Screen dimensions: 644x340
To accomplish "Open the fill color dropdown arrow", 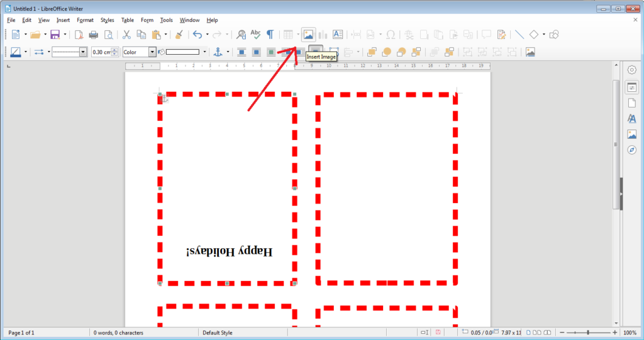I will tap(204, 52).
